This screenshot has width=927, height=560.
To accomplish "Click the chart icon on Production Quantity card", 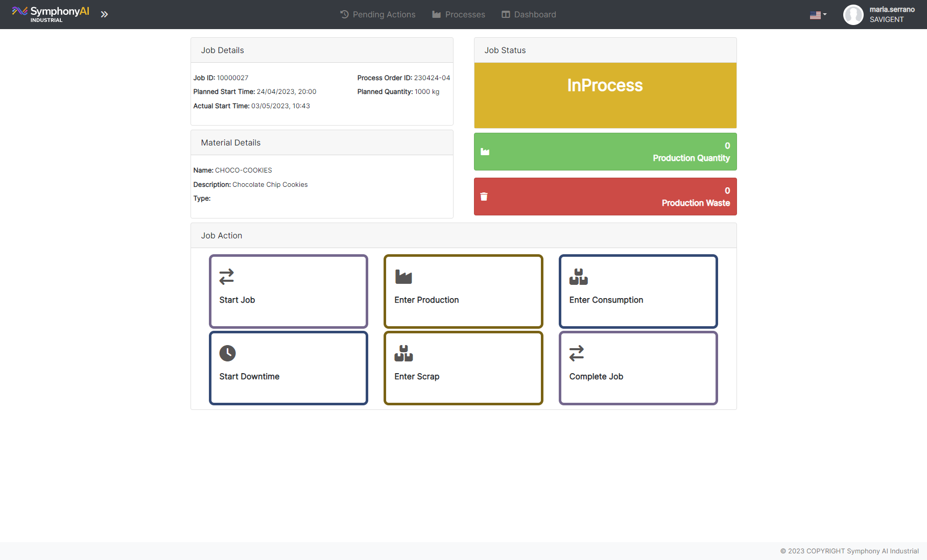I will 484,151.
